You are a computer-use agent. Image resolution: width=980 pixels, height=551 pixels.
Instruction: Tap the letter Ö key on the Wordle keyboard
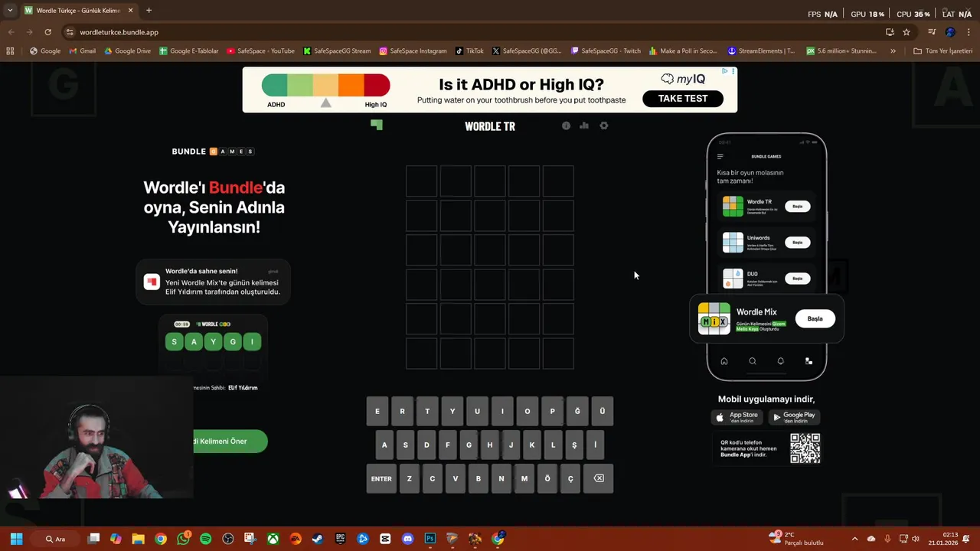(x=547, y=478)
